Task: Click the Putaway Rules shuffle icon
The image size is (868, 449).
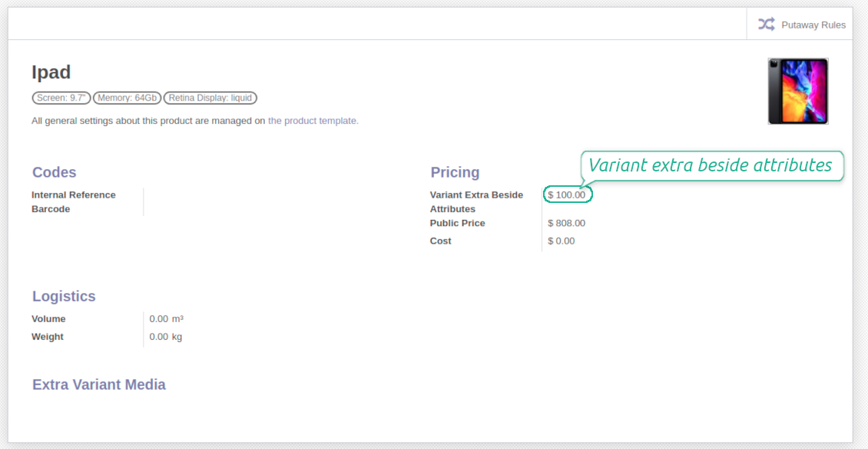Action: pos(766,25)
